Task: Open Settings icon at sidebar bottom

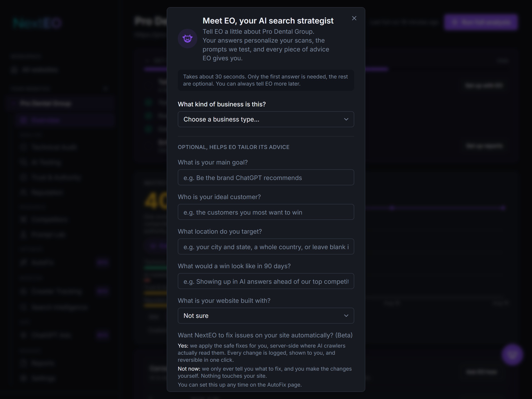Action: (x=23, y=378)
